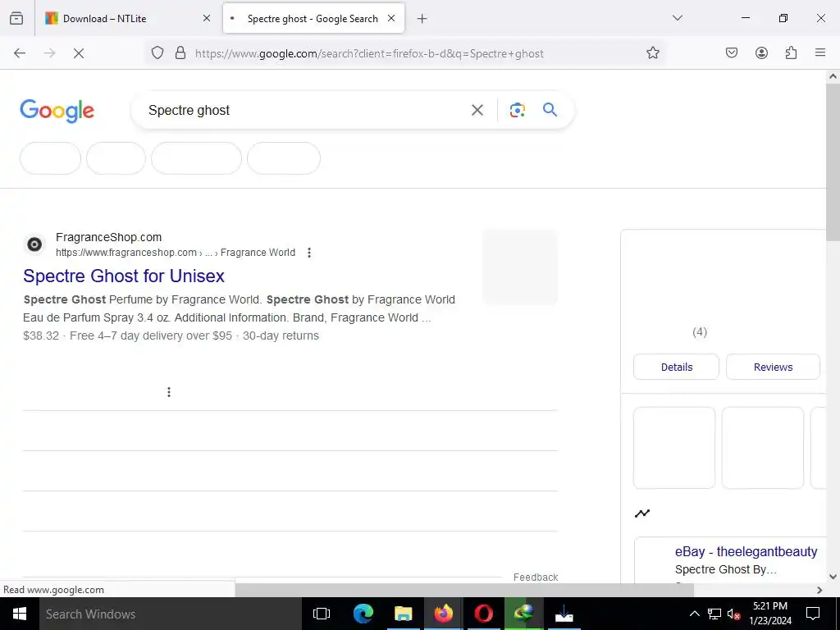Click scroll right arrow on horizontal scrollbar
Screen dimensions: 840x630
pos(819,590)
